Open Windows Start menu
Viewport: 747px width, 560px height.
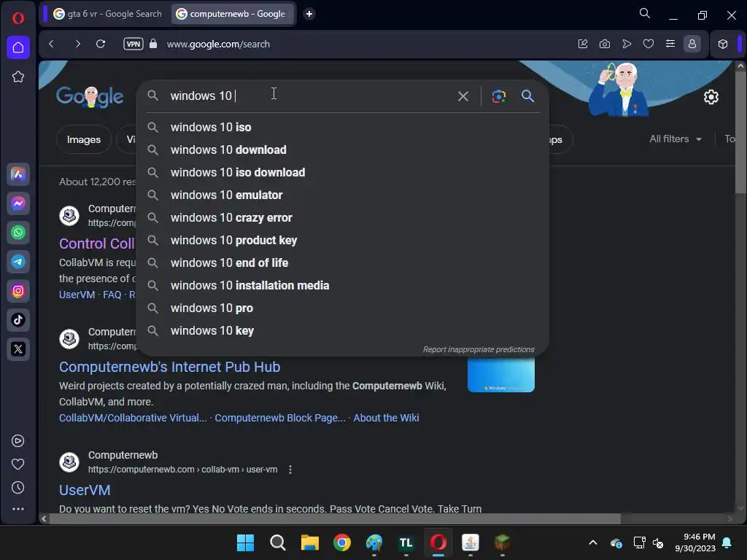click(245, 542)
